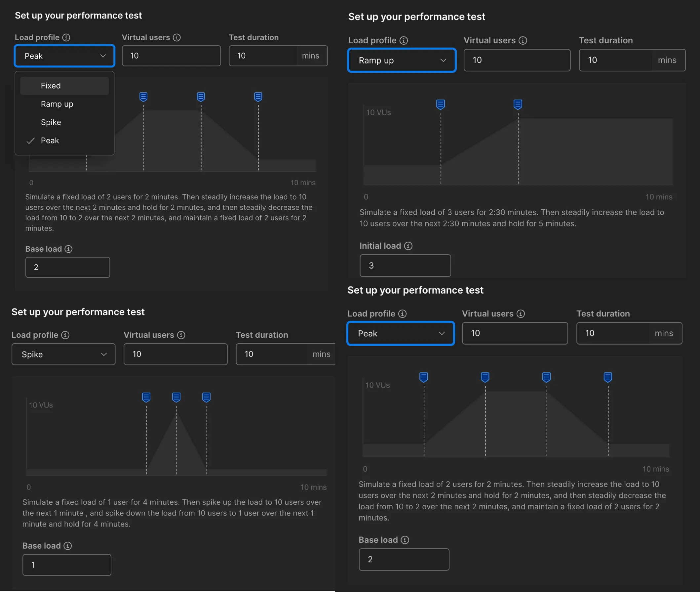Click Base load field with value 1
The width and height of the screenshot is (700, 592).
[x=67, y=565]
